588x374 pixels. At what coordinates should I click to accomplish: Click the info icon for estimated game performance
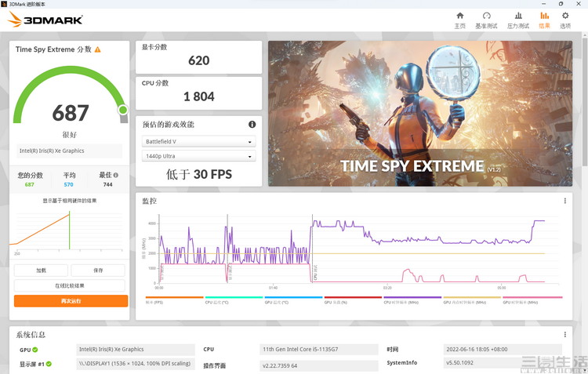[252, 124]
